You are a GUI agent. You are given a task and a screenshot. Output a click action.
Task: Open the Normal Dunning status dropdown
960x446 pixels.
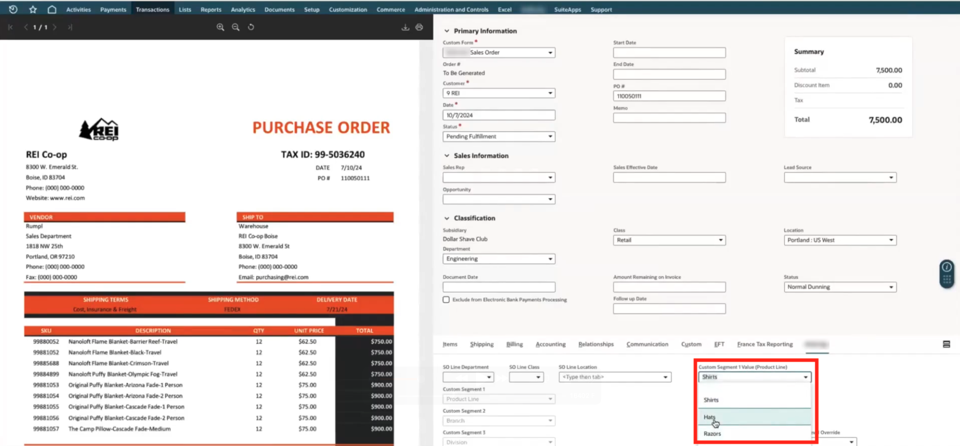coord(840,287)
